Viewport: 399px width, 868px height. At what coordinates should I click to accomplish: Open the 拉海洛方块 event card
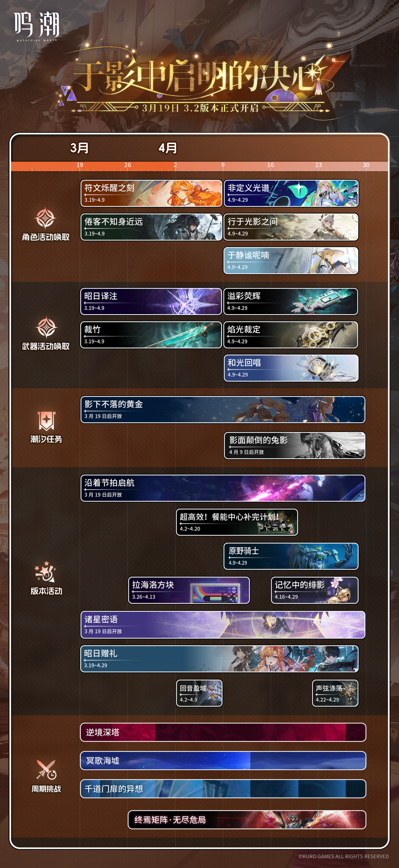pos(189,590)
